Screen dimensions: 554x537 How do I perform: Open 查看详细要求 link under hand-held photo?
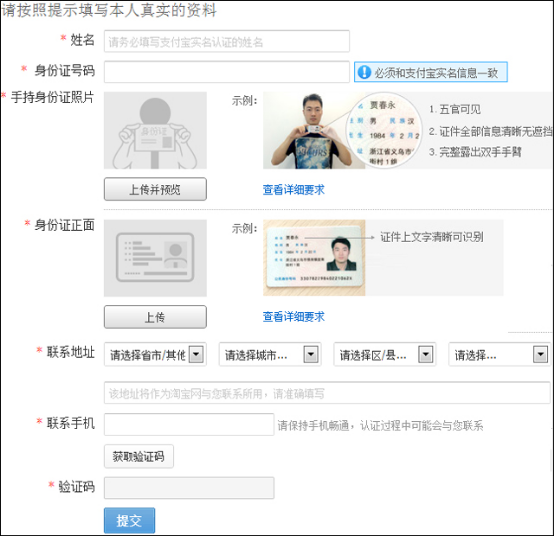[293, 190]
